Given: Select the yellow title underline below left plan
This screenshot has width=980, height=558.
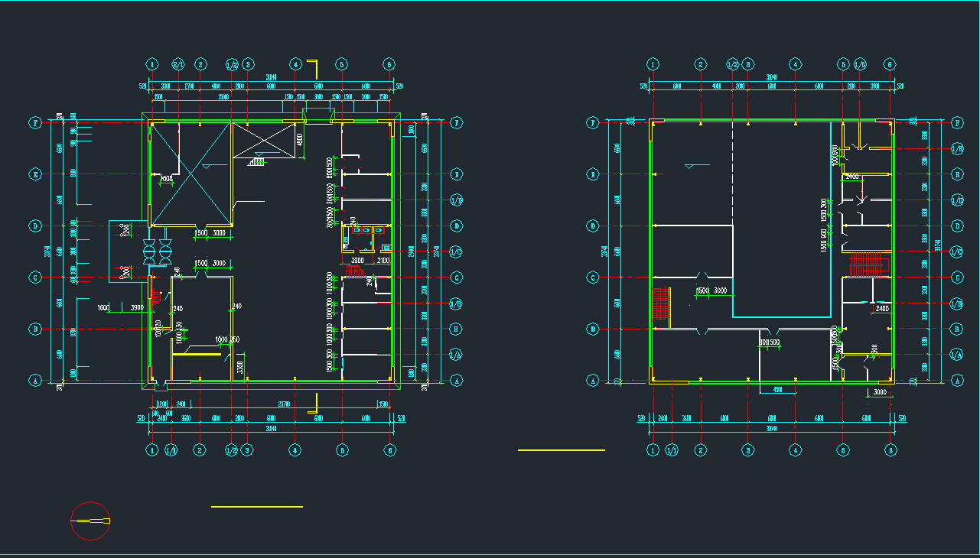Looking at the screenshot, I should click(x=257, y=506).
